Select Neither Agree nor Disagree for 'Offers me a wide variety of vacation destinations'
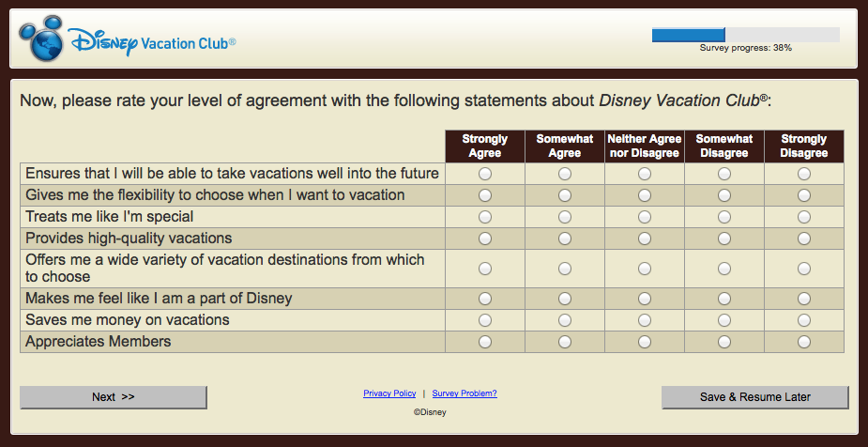868x447 pixels. coord(645,269)
